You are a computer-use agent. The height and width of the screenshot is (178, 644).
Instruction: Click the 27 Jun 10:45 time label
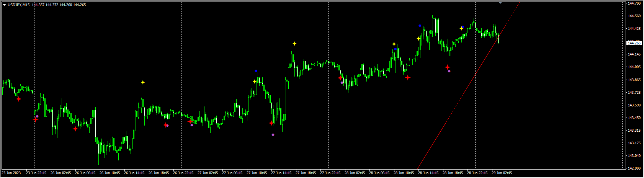point(257,173)
